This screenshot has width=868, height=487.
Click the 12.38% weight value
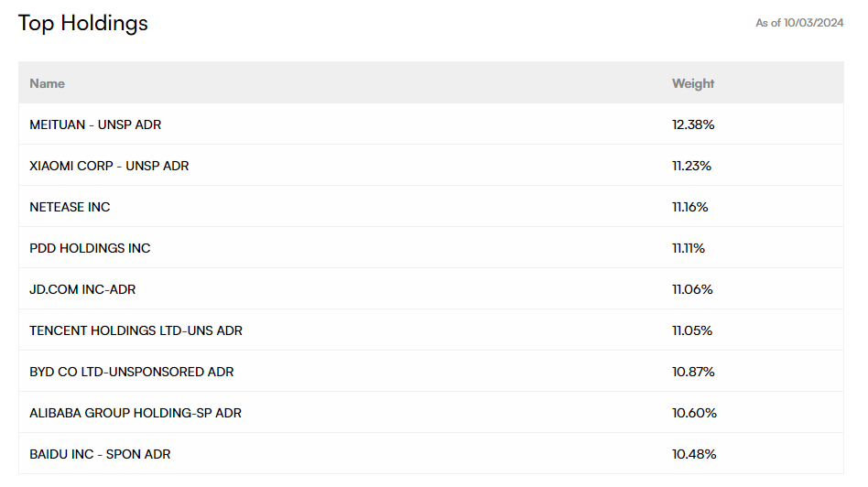pos(693,124)
